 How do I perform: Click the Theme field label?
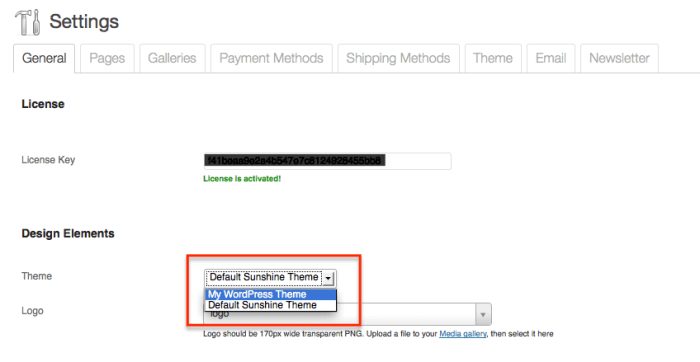tap(37, 276)
